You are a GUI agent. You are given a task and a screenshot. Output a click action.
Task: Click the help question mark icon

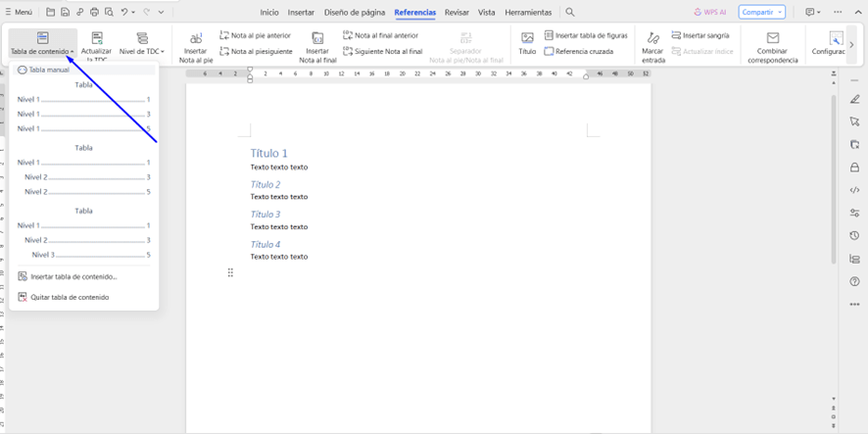[854, 281]
